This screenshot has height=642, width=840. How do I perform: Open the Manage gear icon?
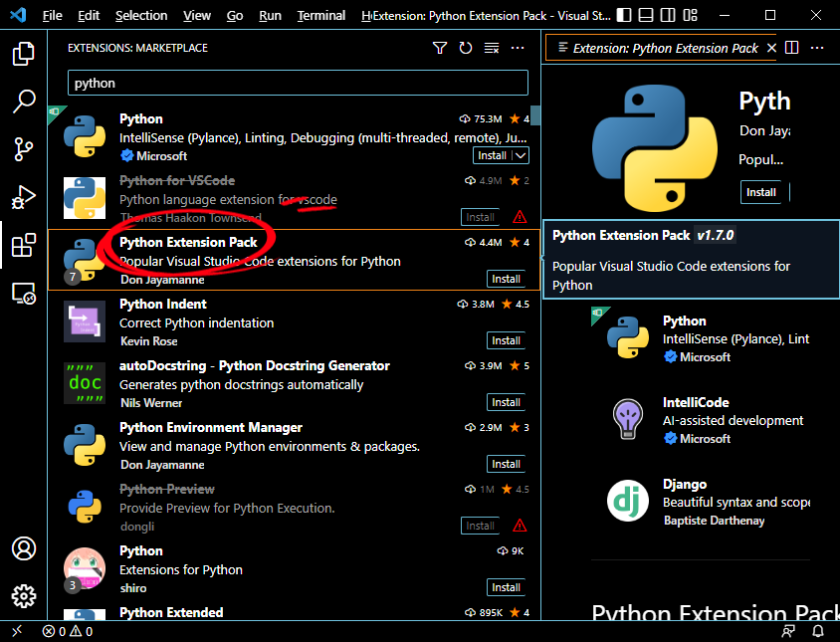click(24, 596)
